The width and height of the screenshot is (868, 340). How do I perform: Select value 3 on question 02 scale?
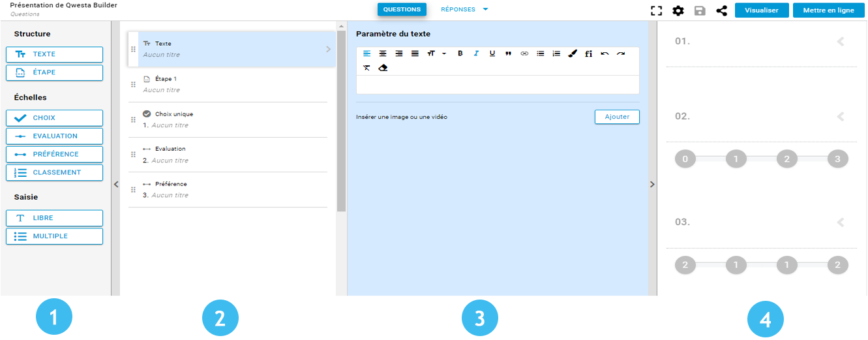pyautogui.click(x=837, y=159)
